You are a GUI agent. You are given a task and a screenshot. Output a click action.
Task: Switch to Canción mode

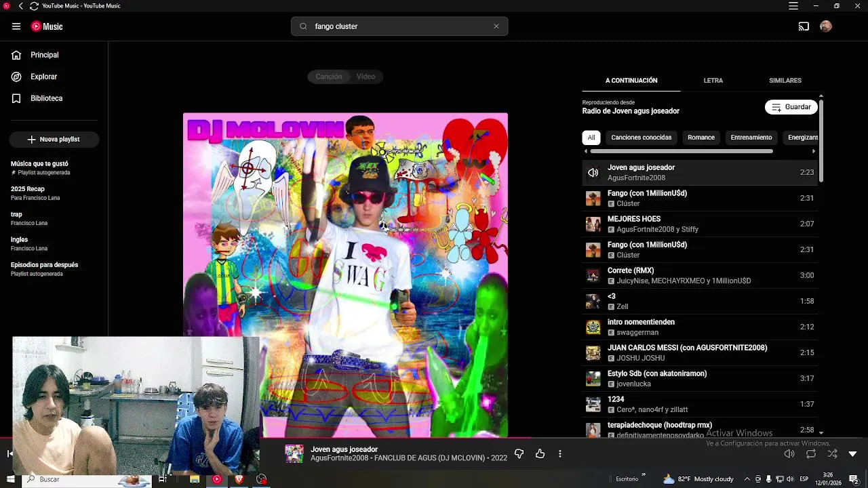pos(328,77)
